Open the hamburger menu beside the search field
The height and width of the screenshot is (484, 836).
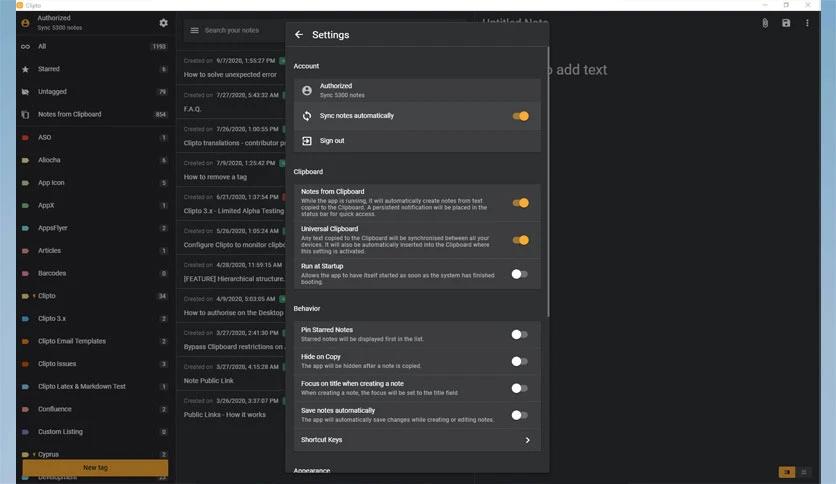pyautogui.click(x=195, y=31)
